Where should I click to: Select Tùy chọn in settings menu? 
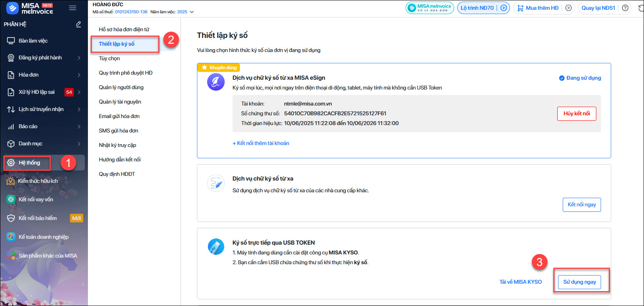[x=109, y=58]
